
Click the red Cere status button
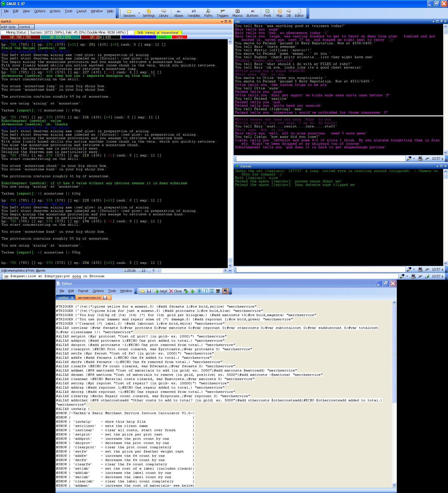[x=179, y=37]
